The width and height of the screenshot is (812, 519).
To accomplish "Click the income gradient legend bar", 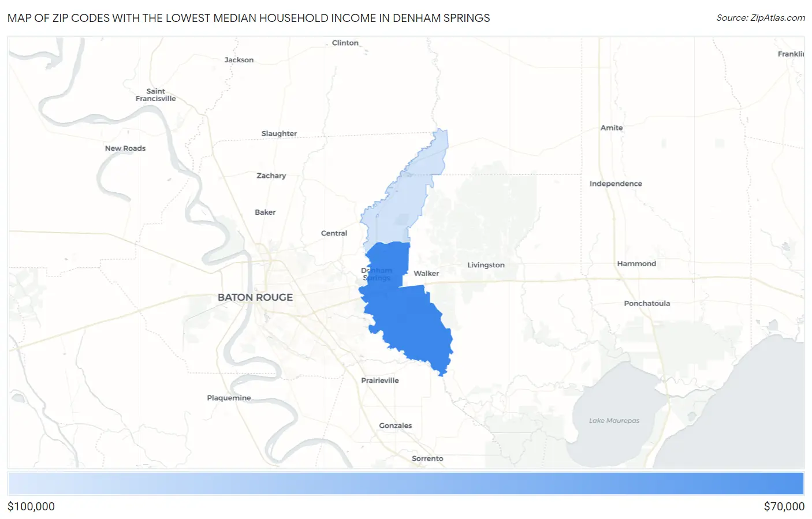I will coord(406,484).
